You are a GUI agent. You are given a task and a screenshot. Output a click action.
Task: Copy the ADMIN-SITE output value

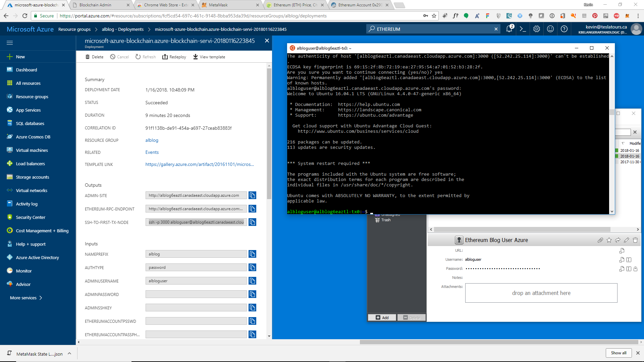[253, 195]
